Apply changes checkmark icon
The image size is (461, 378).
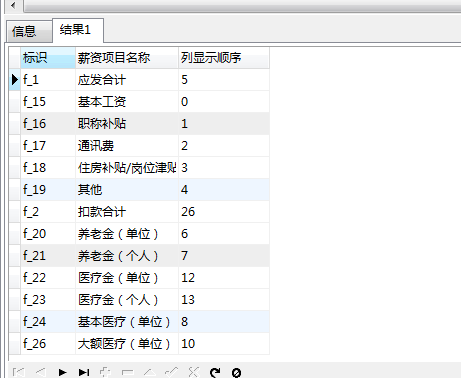coord(172,372)
